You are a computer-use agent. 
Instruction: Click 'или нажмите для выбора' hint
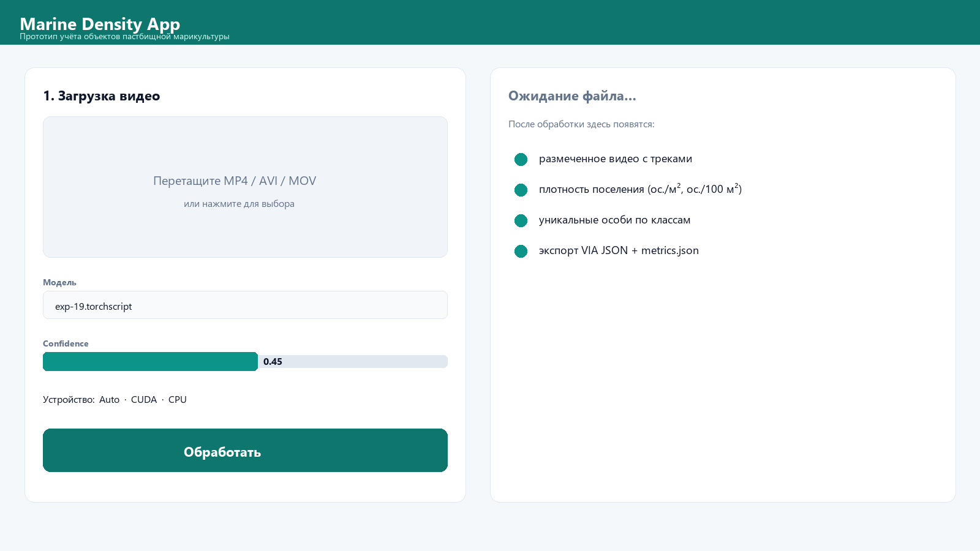coord(239,204)
